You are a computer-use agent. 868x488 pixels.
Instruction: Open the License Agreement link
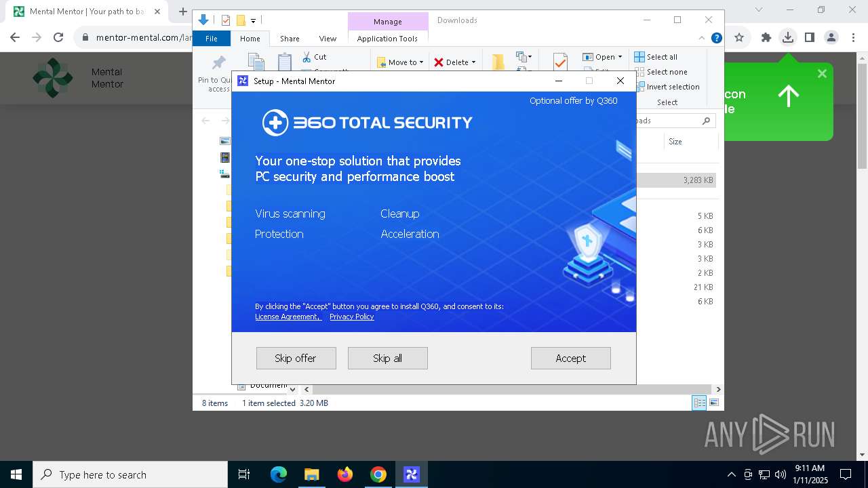(288, 317)
